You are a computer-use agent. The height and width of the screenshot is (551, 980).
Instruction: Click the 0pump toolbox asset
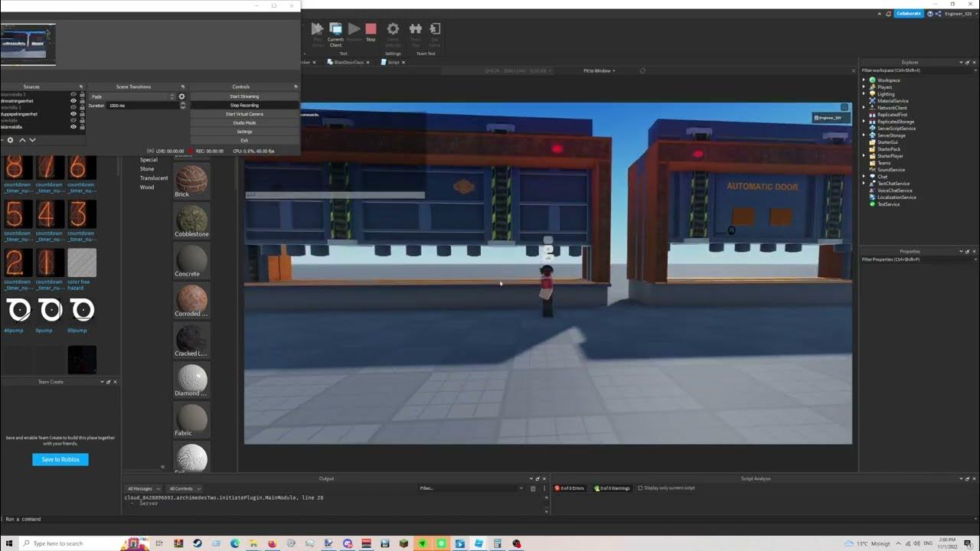pyautogui.click(x=49, y=314)
